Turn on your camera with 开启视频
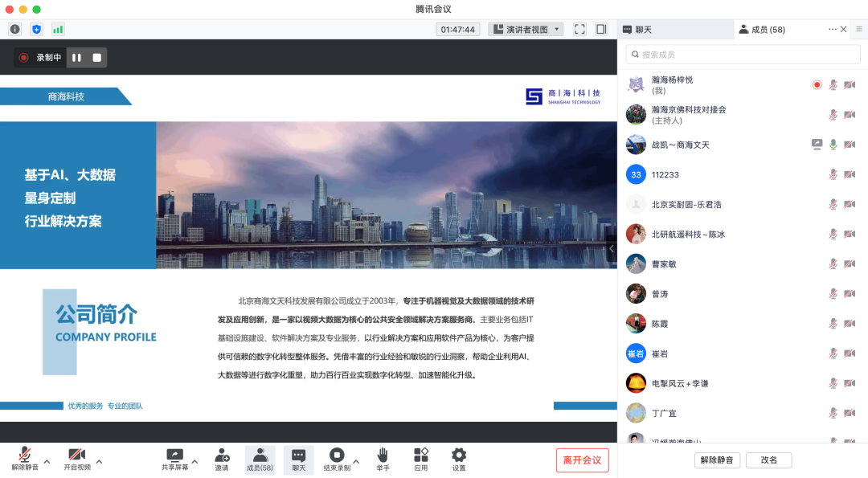The width and height of the screenshot is (868, 478). pyautogui.click(x=76, y=459)
